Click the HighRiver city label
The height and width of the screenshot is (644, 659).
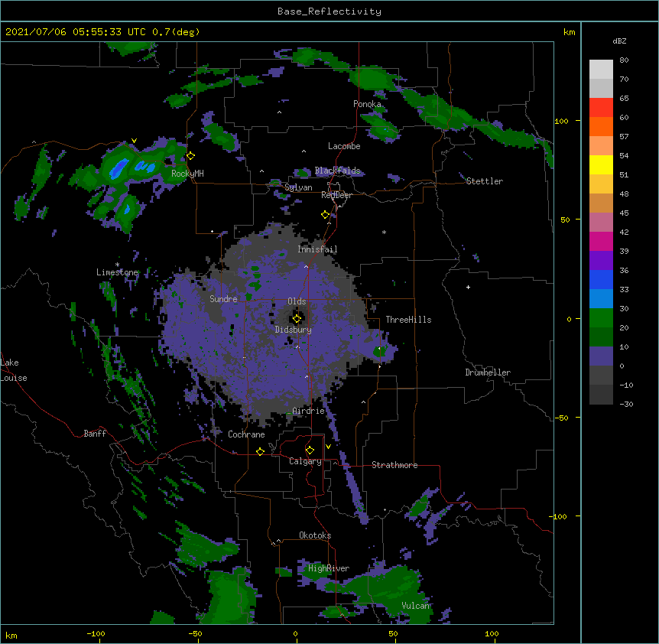coord(329,568)
